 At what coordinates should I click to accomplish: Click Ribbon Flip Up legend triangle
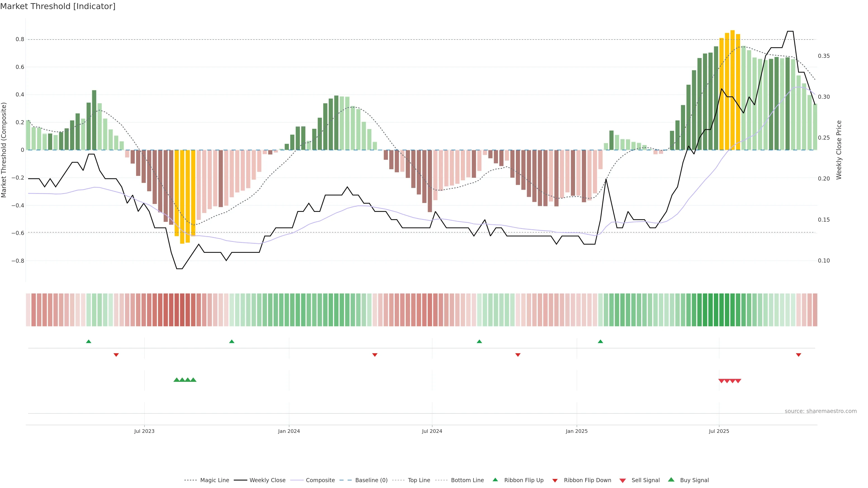pos(495,480)
